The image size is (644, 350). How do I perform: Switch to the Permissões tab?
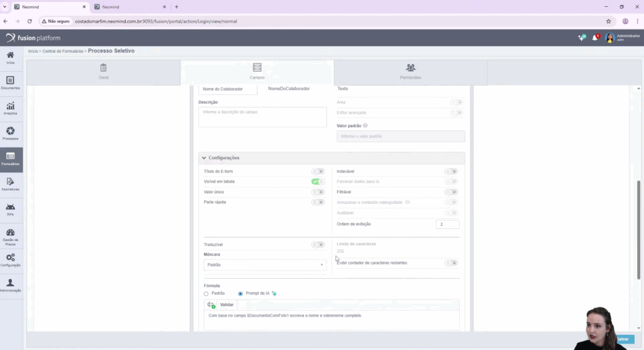[410, 72]
